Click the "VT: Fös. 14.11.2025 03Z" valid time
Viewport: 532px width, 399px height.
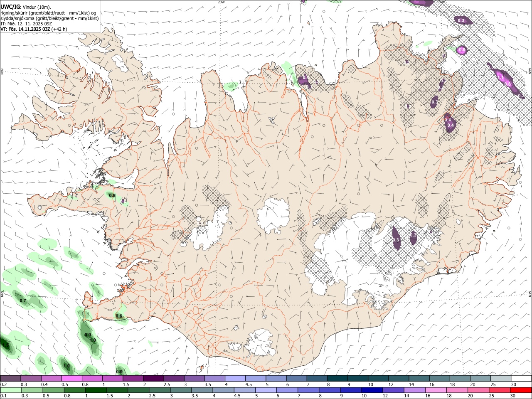point(25,29)
